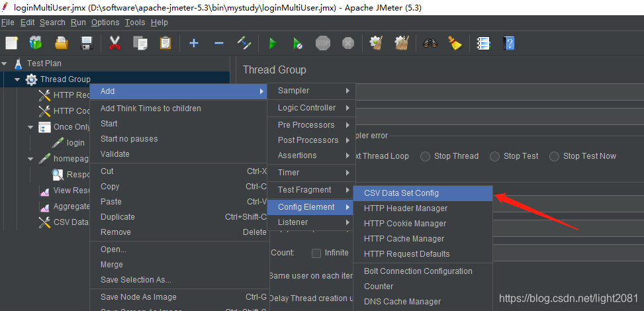
Task: Click Validate in the context menu
Action: tap(179, 154)
